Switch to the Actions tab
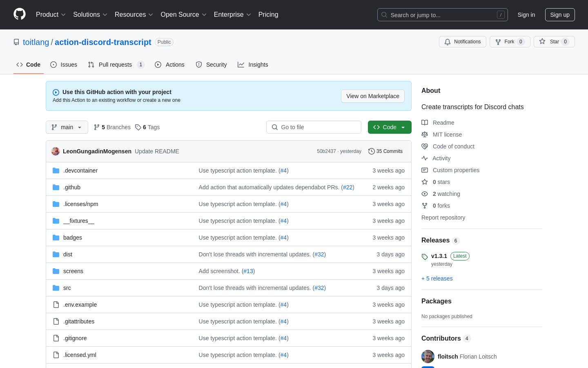 tap(169, 65)
